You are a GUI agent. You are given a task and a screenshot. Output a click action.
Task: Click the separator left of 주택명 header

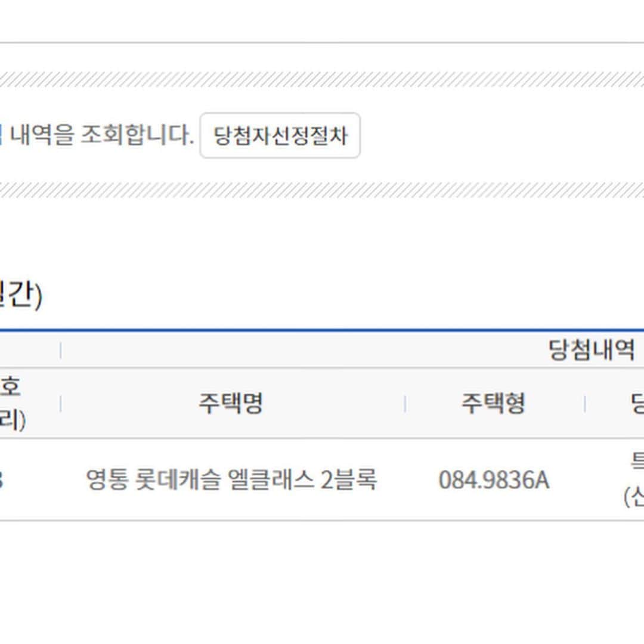[61, 404]
